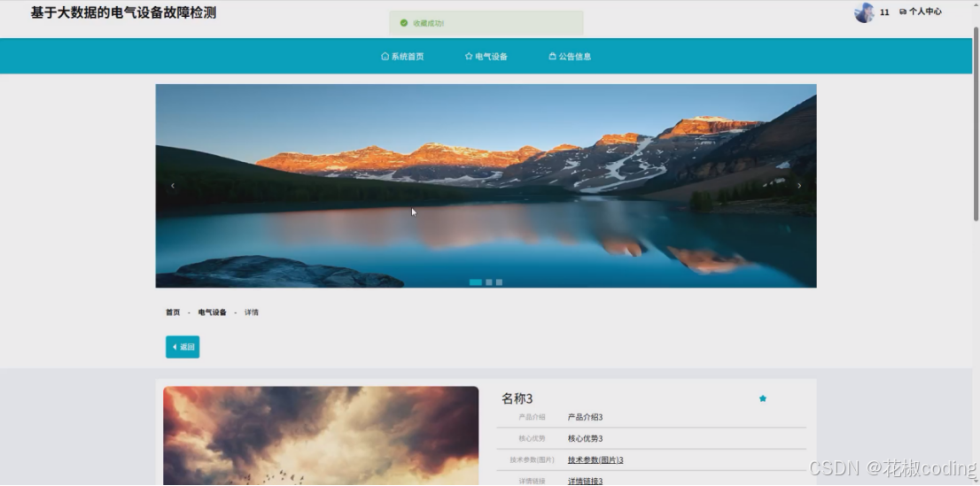Viewport: 980px width, 486px height.
Task: Toggle the favorite star icon for 名称3
Action: click(x=763, y=398)
